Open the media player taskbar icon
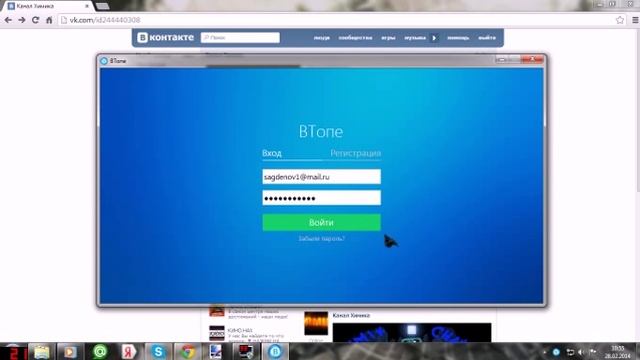Screen dimensions: 640x360 point(70,352)
